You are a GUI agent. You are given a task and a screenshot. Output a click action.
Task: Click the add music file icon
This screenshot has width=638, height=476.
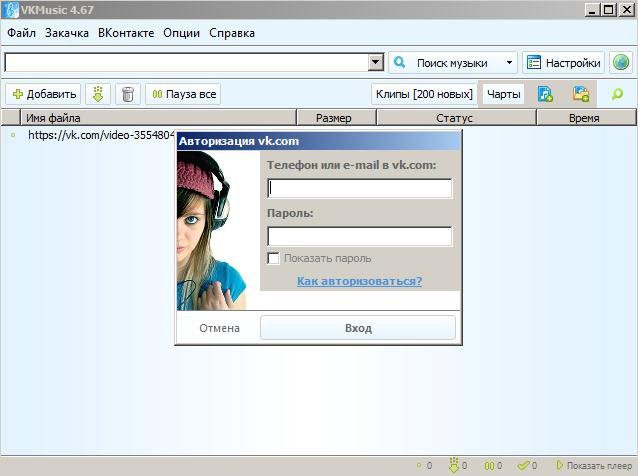pos(545,94)
